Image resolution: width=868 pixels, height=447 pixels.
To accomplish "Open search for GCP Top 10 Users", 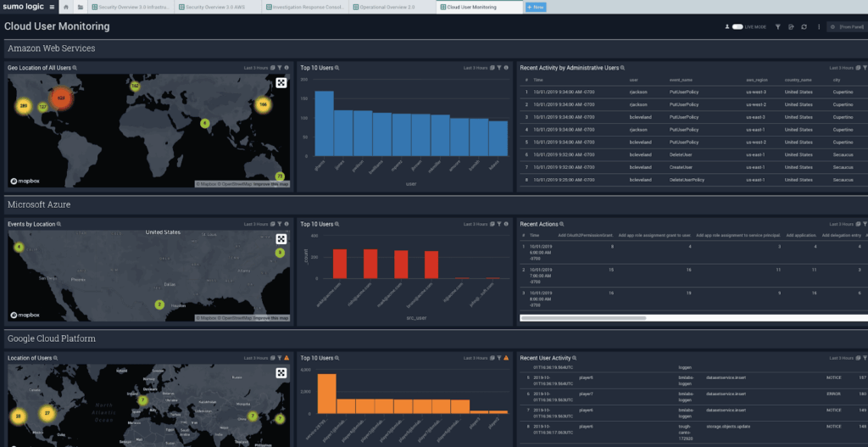I will [337, 358].
